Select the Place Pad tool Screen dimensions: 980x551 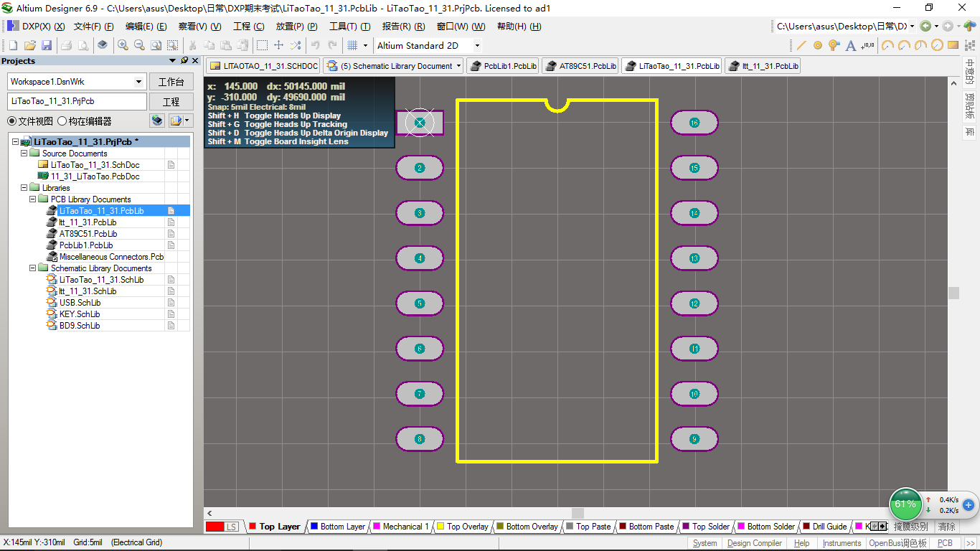pos(818,45)
